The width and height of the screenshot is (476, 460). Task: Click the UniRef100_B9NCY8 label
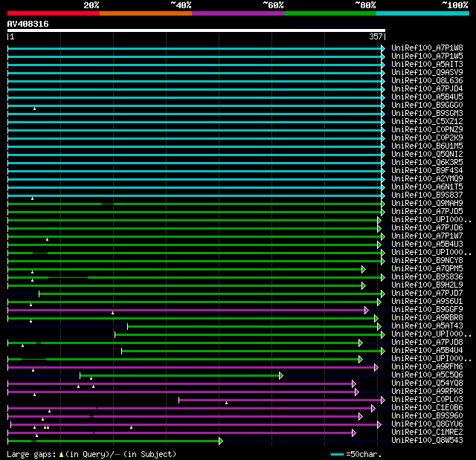[427, 261]
